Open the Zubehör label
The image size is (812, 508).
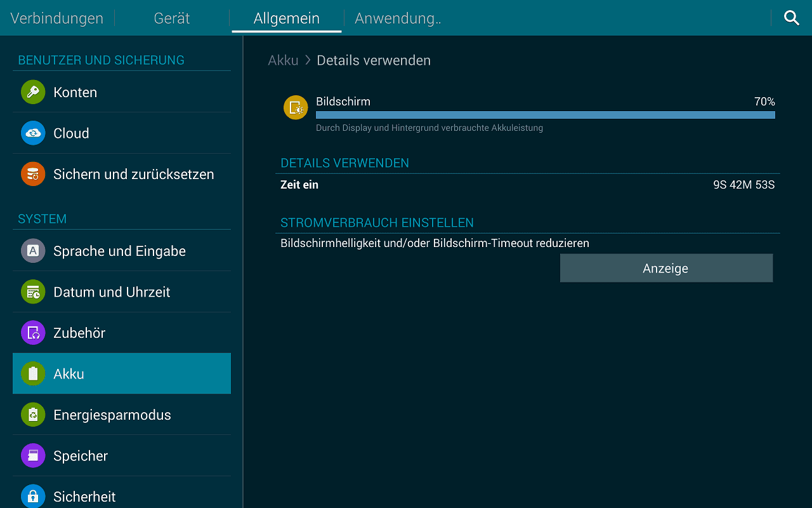pyautogui.click(x=79, y=333)
